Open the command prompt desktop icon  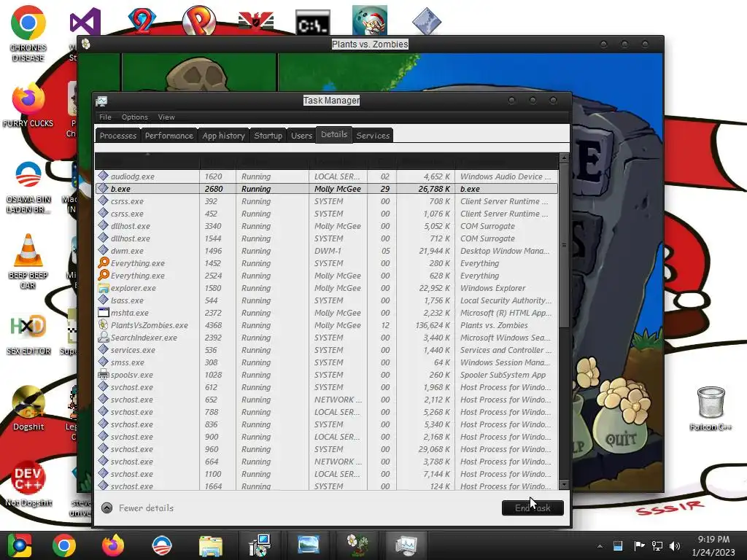pyautogui.click(x=312, y=22)
